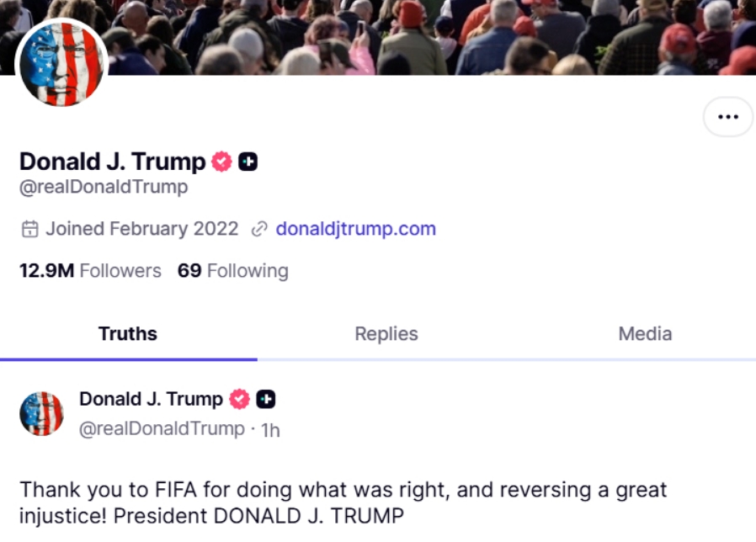The width and height of the screenshot is (756, 542).
Task: Click the red verified badge beside profile name
Action: (x=221, y=162)
